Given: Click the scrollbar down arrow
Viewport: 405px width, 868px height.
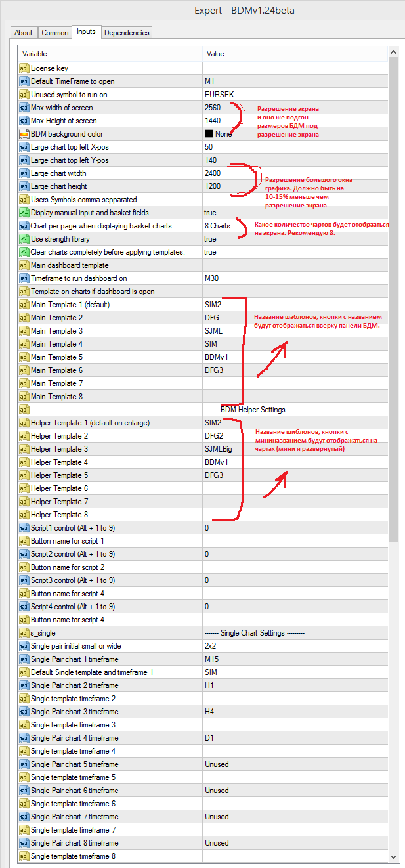Looking at the screenshot, I should [394, 857].
